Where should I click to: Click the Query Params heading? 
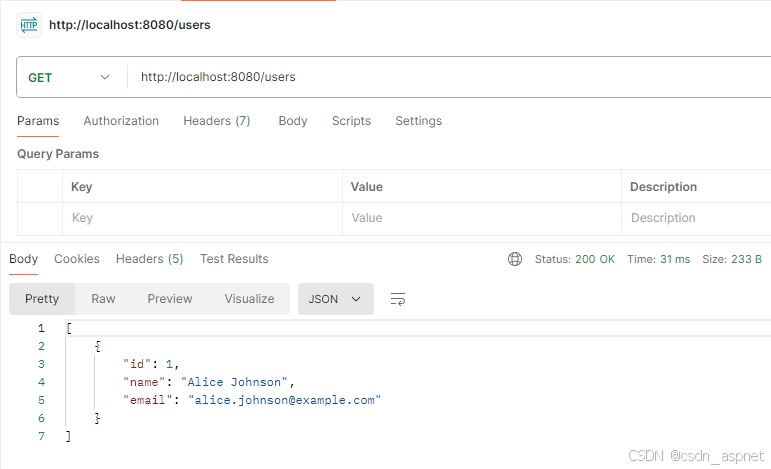point(58,154)
